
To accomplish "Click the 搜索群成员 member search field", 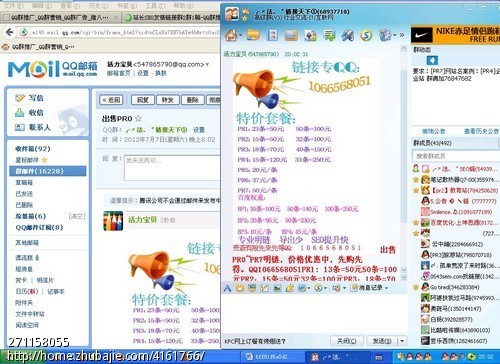I will pos(455,156).
